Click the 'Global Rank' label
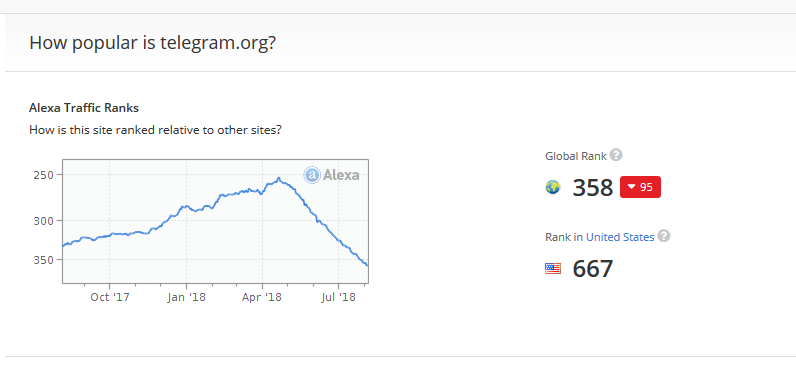Screen dimensions: 796x375 576,156
